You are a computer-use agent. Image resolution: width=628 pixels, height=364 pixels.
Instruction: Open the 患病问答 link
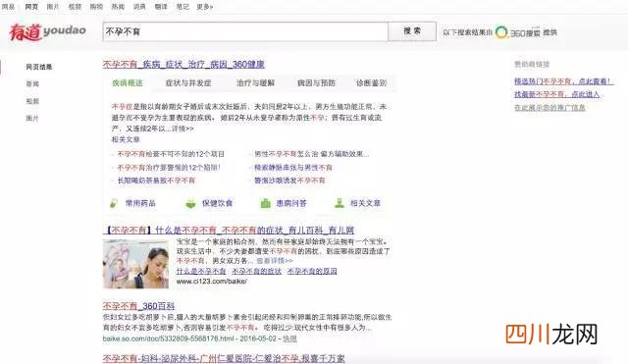291,203
